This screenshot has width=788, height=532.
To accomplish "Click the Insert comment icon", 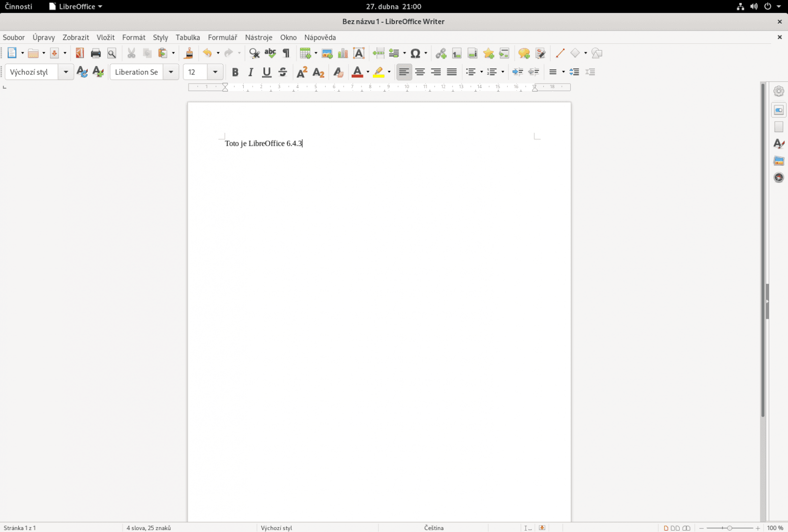I will click(524, 53).
